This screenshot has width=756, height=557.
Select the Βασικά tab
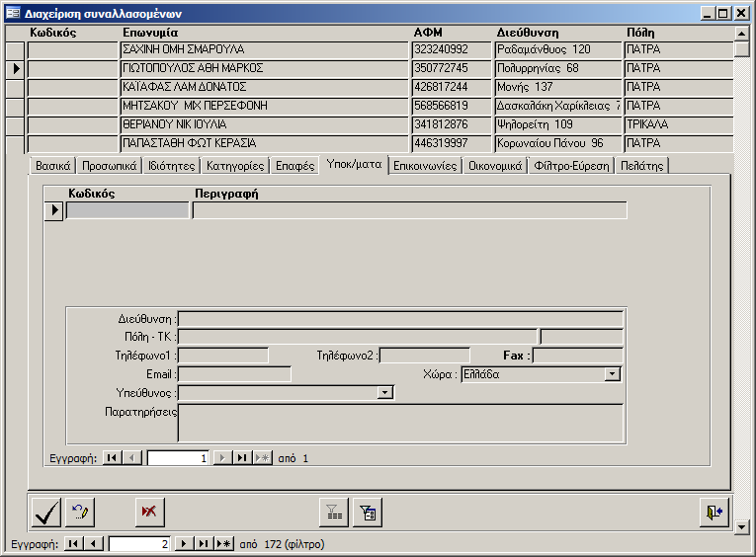pyautogui.click(x=52, y=166)
